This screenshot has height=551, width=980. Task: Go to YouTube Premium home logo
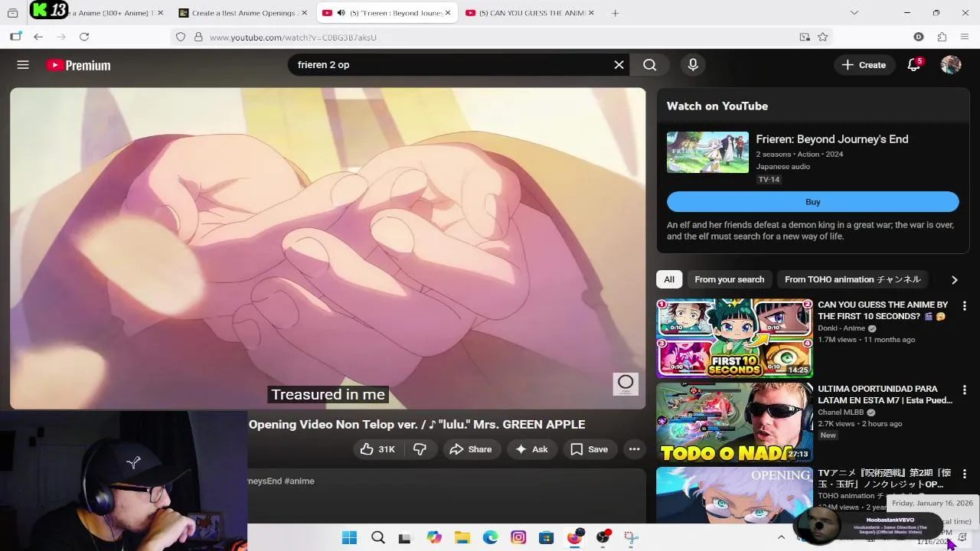coord(78,65)
